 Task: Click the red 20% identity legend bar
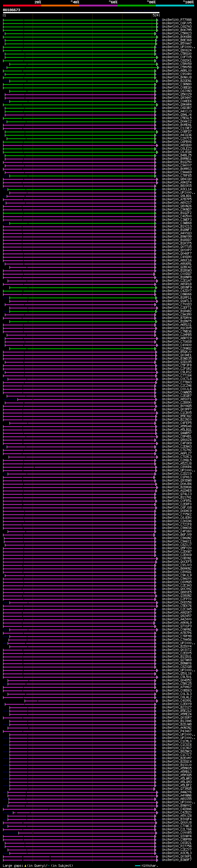(22, 6)
